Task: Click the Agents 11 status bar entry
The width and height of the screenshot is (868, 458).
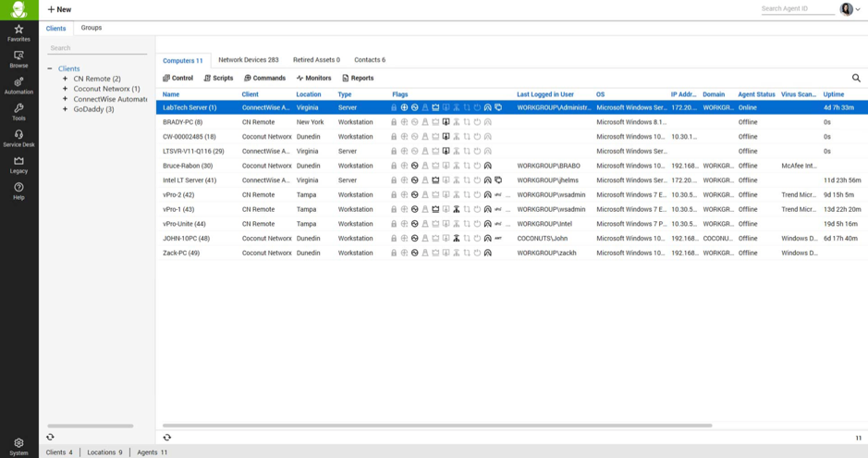Action: (x=153, y=452)
